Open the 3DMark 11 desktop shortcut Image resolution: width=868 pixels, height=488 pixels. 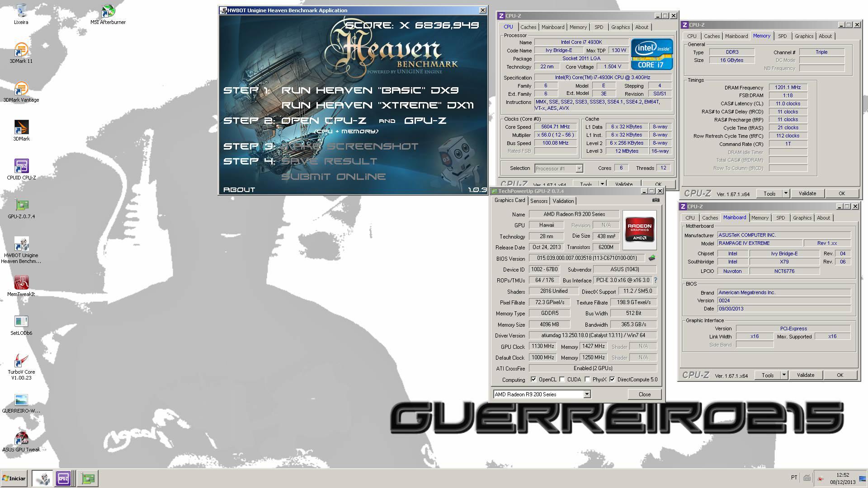tap(21, 53)
